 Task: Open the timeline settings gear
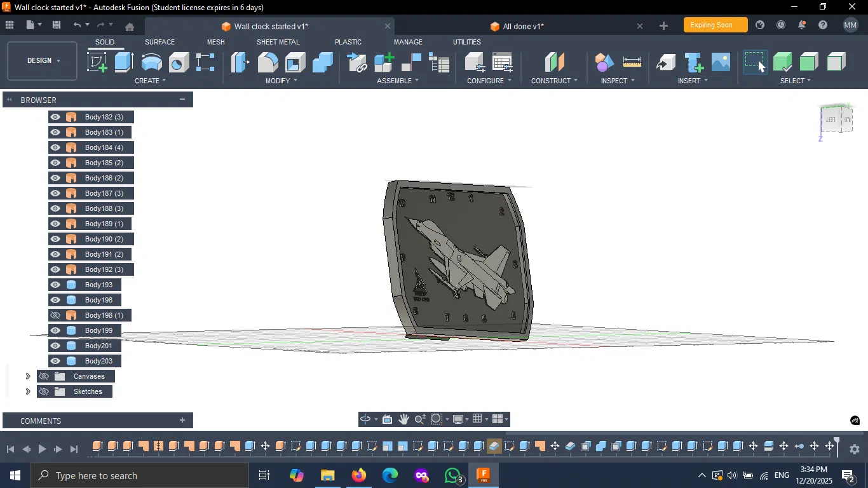(855, 449)
